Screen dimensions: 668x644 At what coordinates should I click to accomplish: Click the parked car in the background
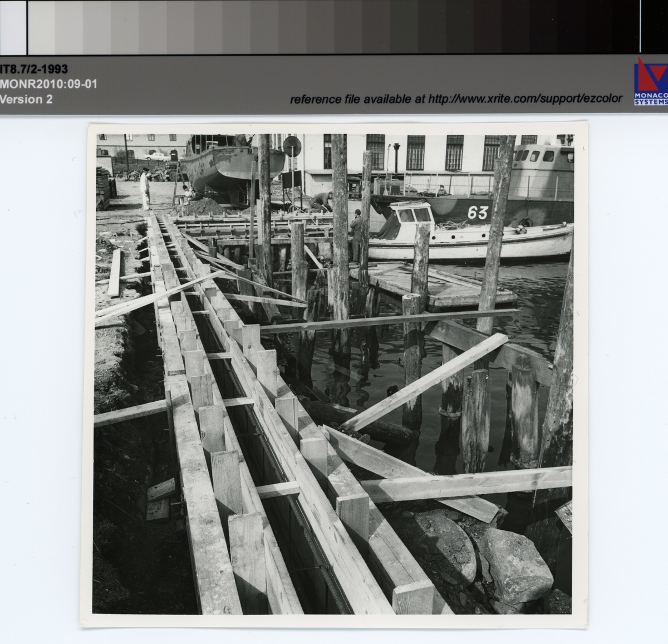pos(158,156)
